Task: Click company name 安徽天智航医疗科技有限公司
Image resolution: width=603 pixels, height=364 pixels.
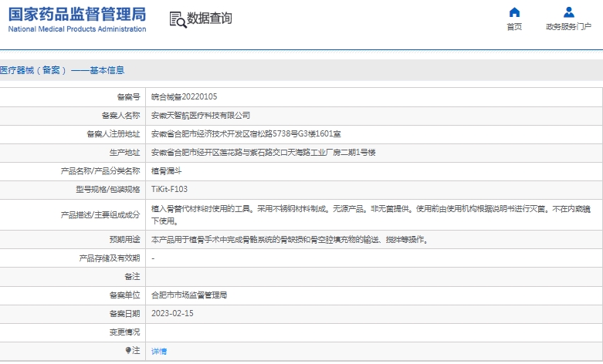Action: click(201, 115)
